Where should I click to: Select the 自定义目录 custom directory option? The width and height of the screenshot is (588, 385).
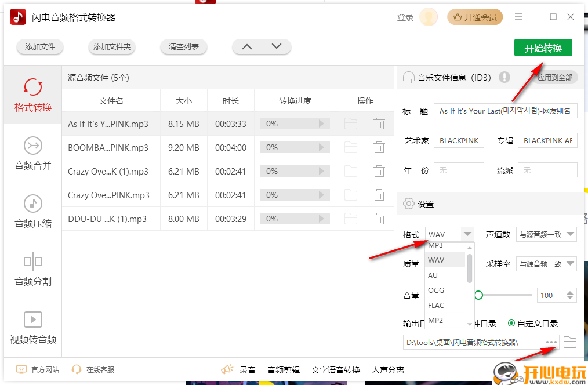click(x=511, y=323)
